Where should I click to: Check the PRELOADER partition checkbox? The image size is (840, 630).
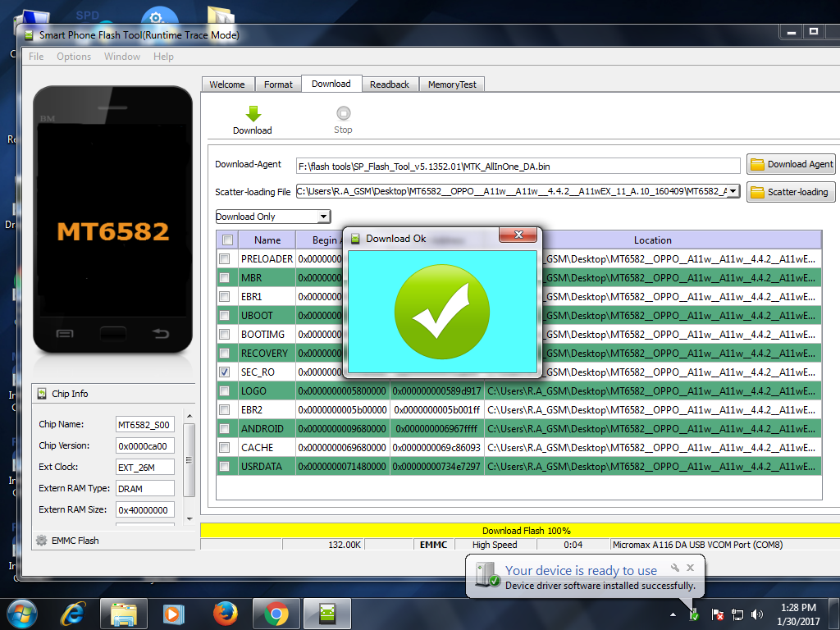[224, 258]
